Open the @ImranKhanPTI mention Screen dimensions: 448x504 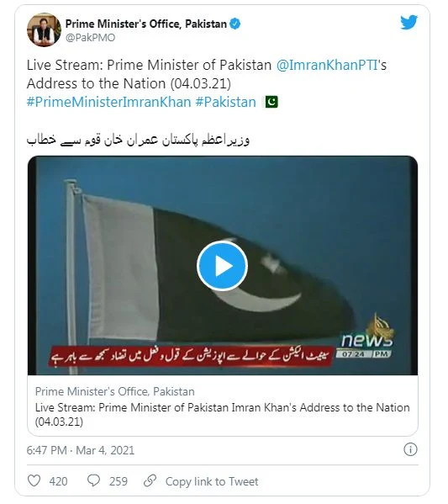point(327,66)
